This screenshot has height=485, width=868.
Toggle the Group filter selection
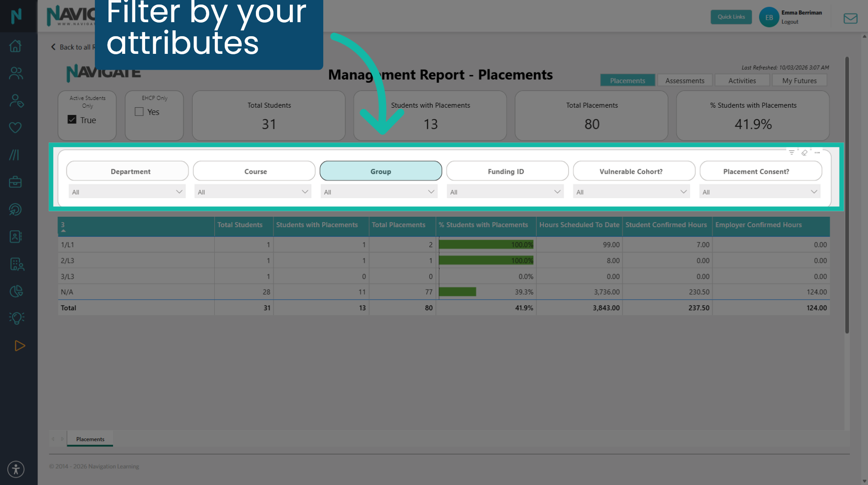point(380,171)
